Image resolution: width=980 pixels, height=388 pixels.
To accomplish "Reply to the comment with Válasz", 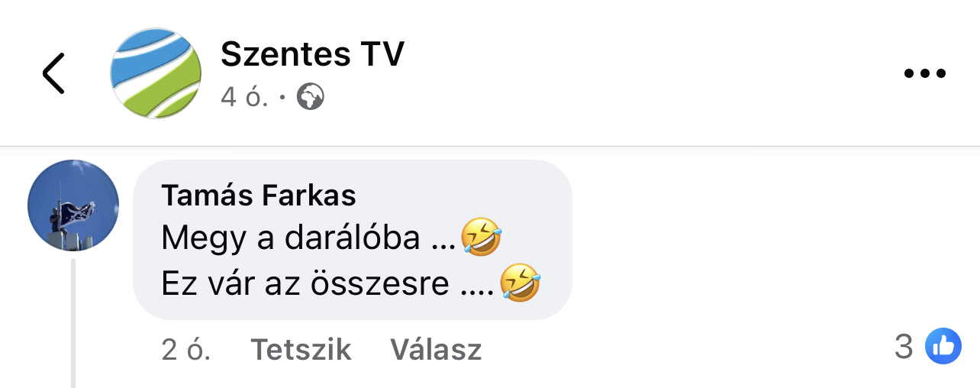I will click(436, 350).
